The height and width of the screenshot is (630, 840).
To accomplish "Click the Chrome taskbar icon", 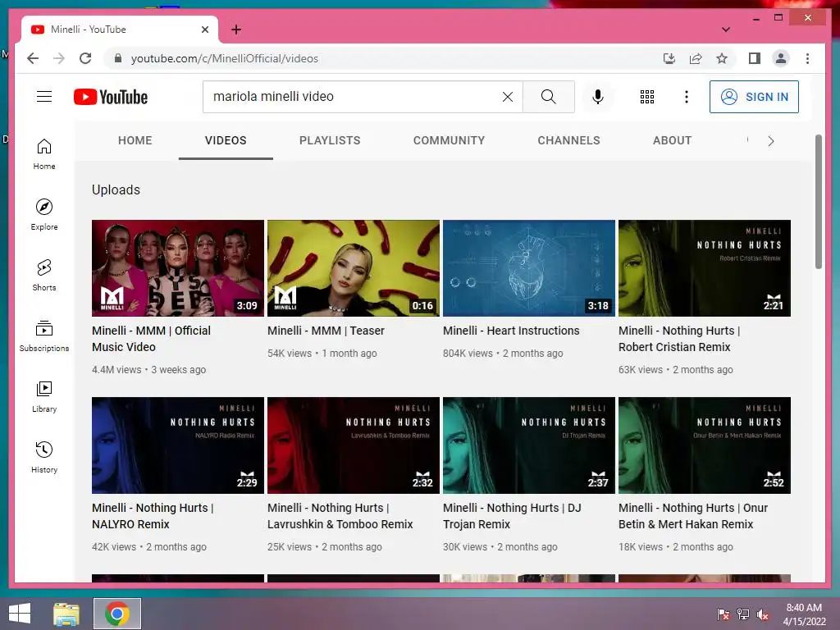I will (117, 614).
